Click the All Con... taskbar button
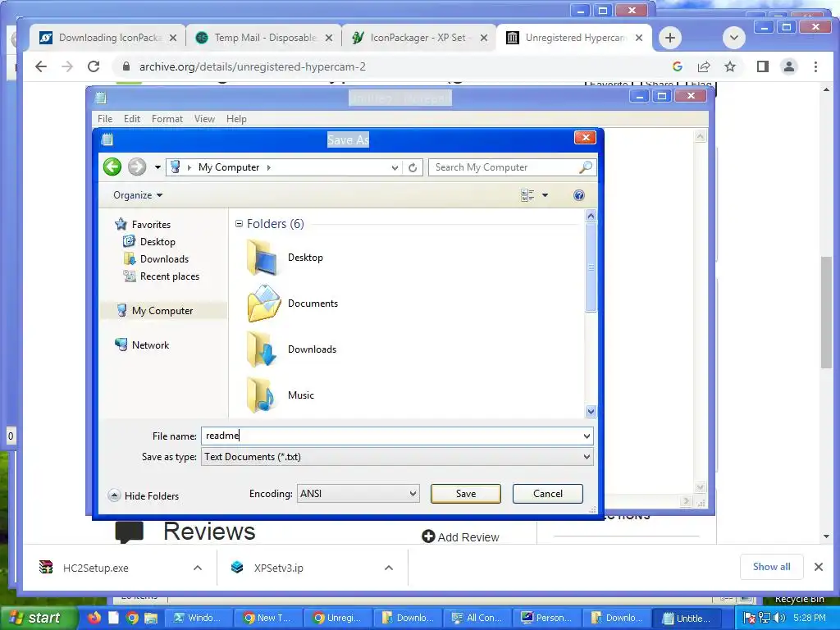840x630 pixels. (477, 618)
